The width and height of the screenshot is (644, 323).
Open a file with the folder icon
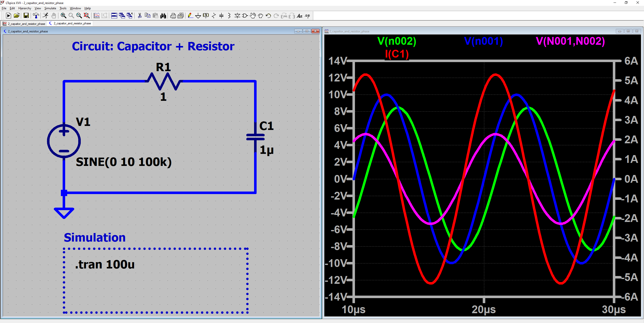(17, 16)
